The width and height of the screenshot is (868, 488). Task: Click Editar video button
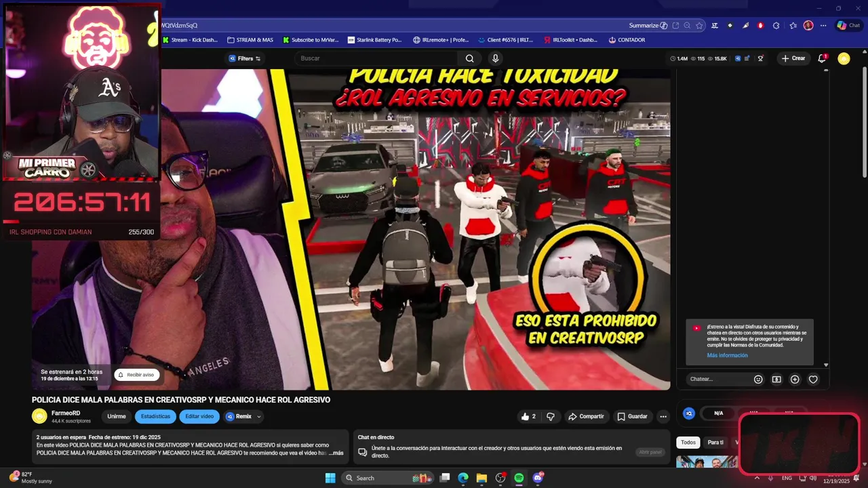(x=199, y=417)
